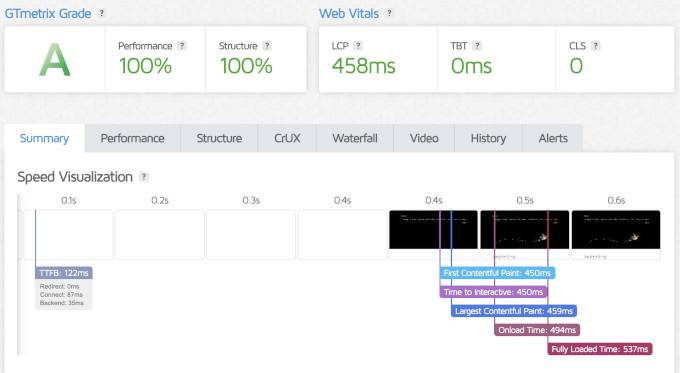Screen dimensions: 680x373
Task: Open the Alerts tab
Action: pyautogui.click(x=553, y=138)
